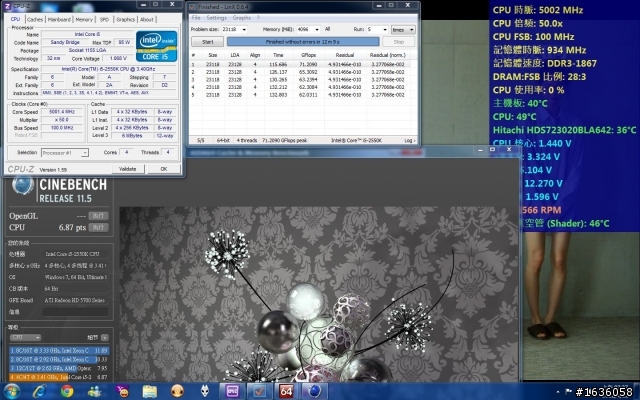Open the Processor #1 selection dropdown in CPU-Z
The image size is (640, 400).
click(64, 153)
